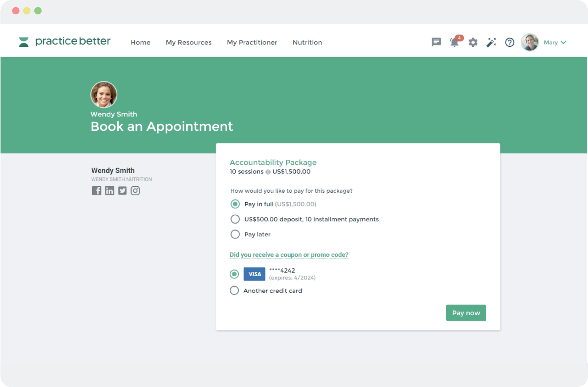Choose Another credit card option
588x387 pixels.
tap(234, 290)
